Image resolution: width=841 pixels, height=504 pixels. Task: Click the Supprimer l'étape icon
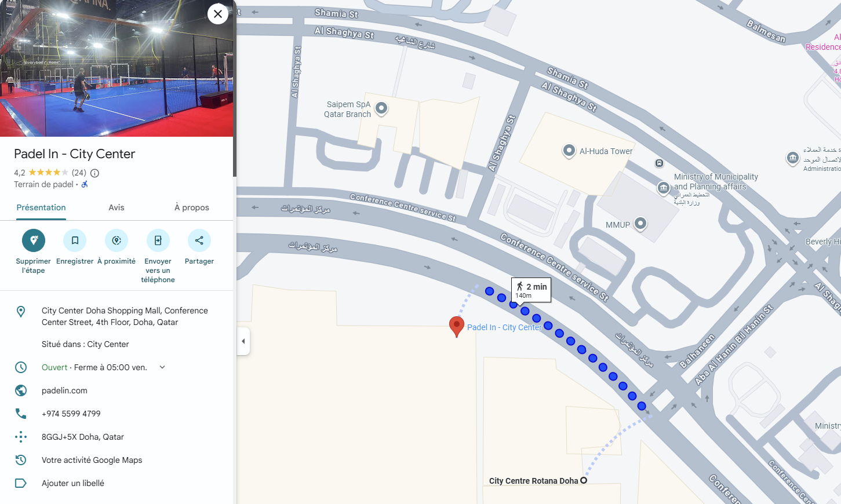(34, 240)
